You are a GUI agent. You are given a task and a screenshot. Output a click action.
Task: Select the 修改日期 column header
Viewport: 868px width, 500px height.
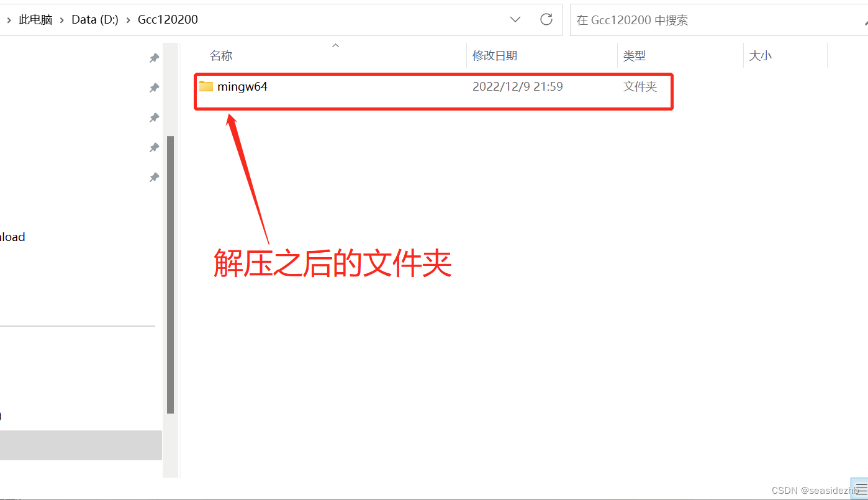coord(495,55)
